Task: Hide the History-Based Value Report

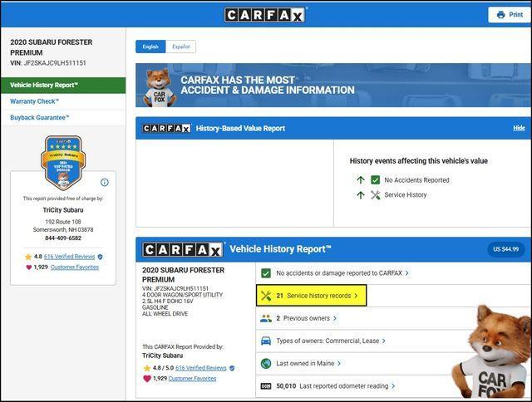Action: 519,129
